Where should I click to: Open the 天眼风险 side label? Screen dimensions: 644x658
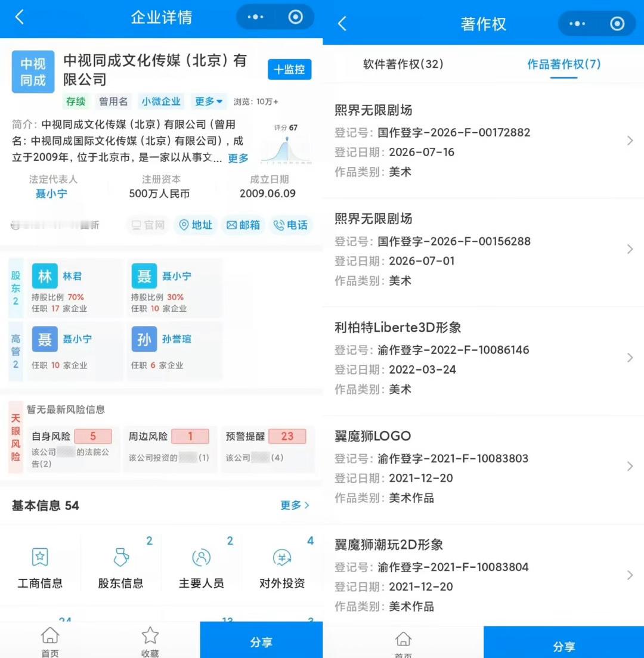pyautogui.click(x=16, y=437)
